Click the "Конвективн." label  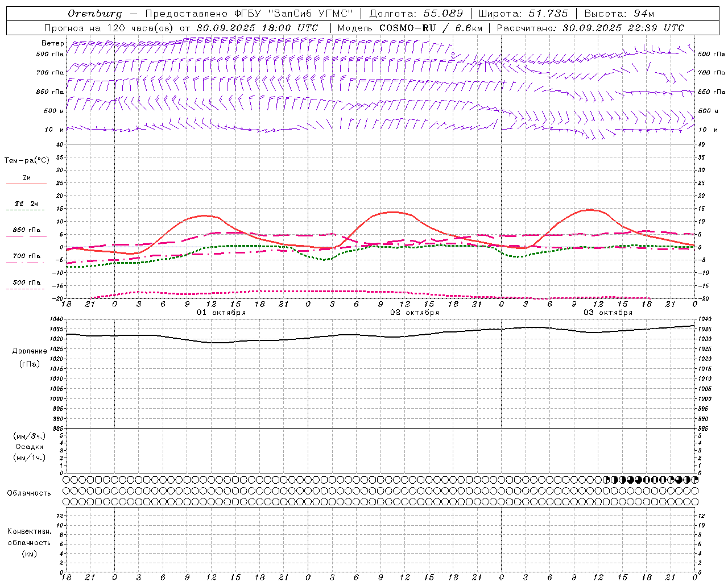[30, 531]
